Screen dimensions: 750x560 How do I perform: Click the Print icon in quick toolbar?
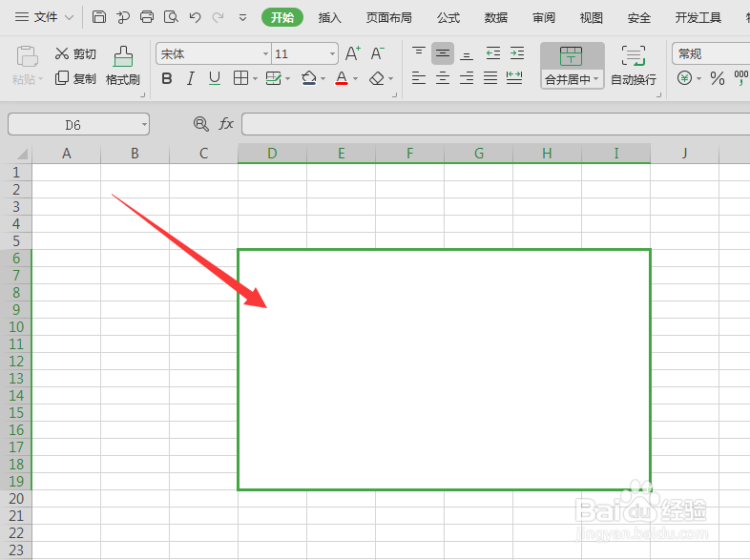coord(147,17)
